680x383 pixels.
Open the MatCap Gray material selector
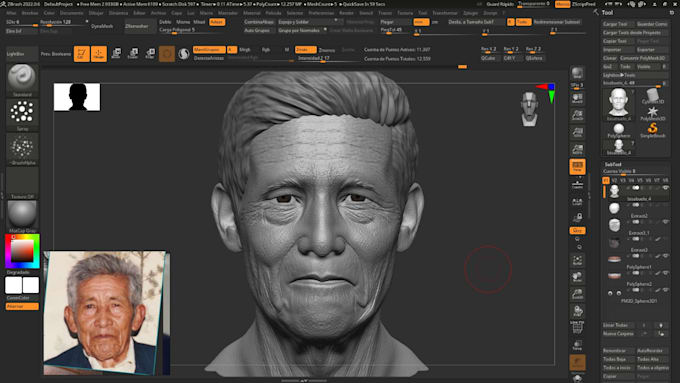(22, 216)
